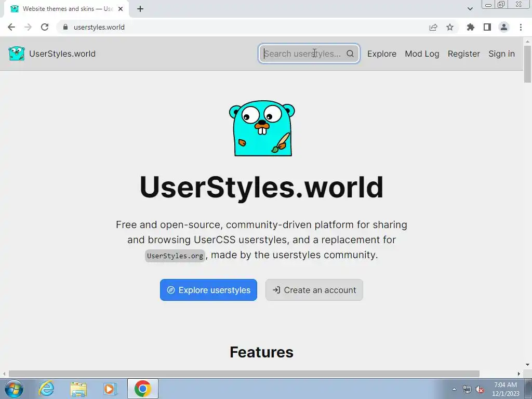This screenshot has height=399, width=532.
Task: Bookmark this page with the star icon
Action: tap(450, 27)
